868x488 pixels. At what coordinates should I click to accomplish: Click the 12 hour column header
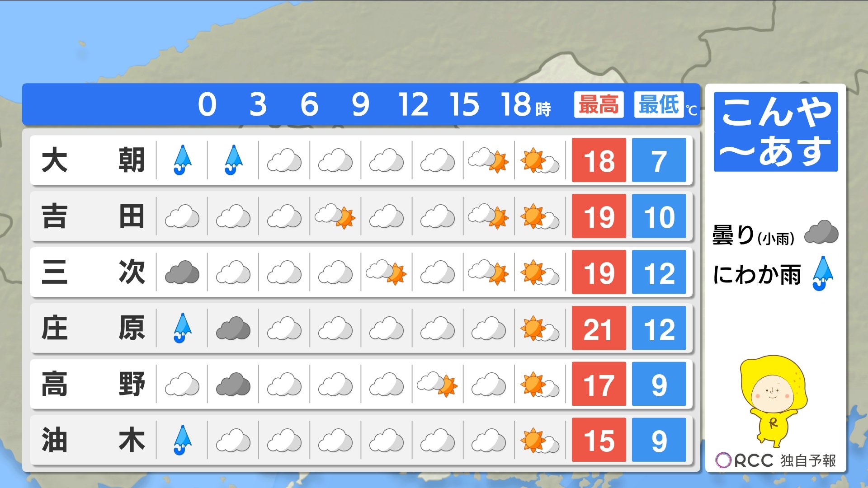point(412,105)
